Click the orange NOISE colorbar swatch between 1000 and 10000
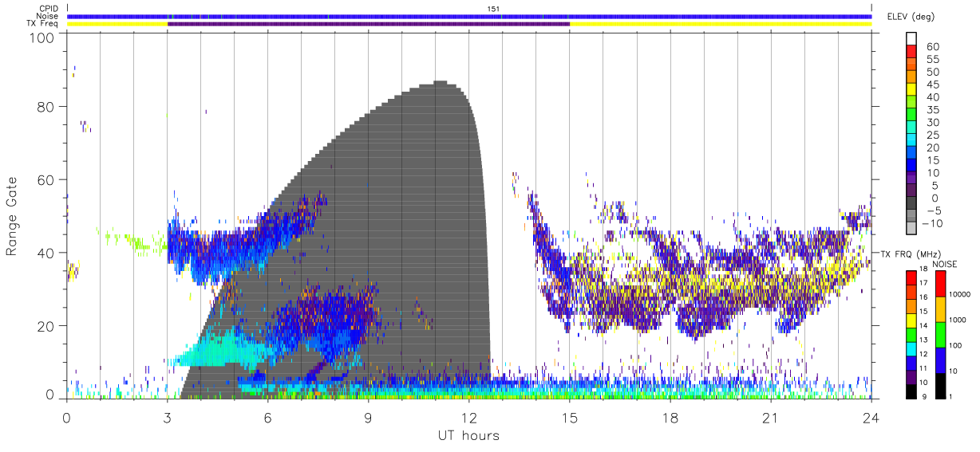The image size is (980, 452). pyautogui.click(x=942, y=308)
